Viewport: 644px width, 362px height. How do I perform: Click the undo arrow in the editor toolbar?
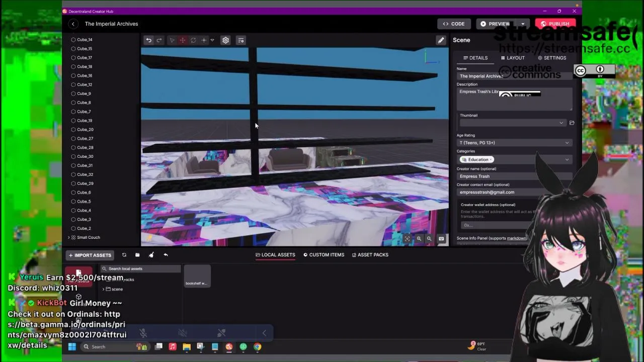click(x=148, y=40)
